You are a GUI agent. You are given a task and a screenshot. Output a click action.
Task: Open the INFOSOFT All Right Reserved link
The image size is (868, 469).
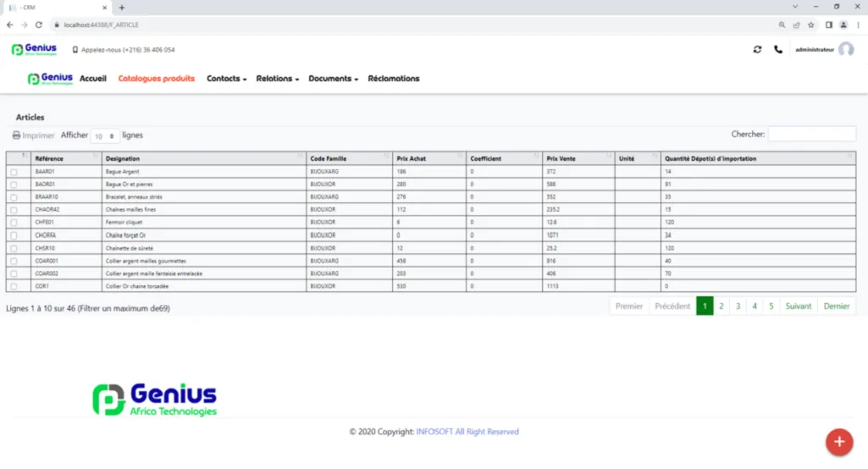[x=467, y=432]
